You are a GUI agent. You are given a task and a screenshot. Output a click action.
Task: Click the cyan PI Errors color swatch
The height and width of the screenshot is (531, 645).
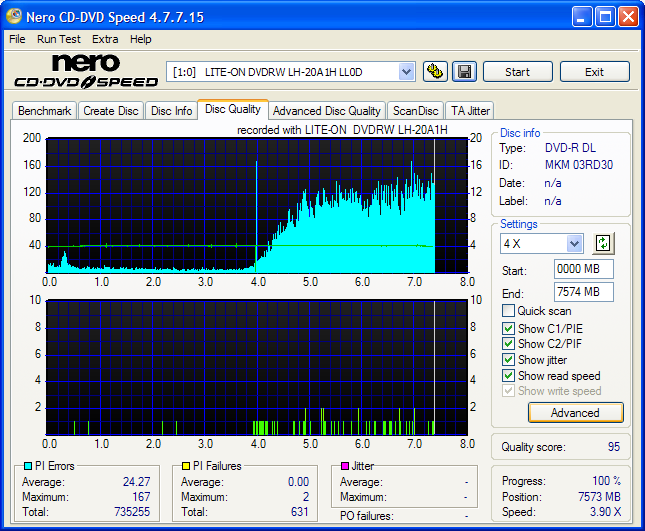(27, 466)
